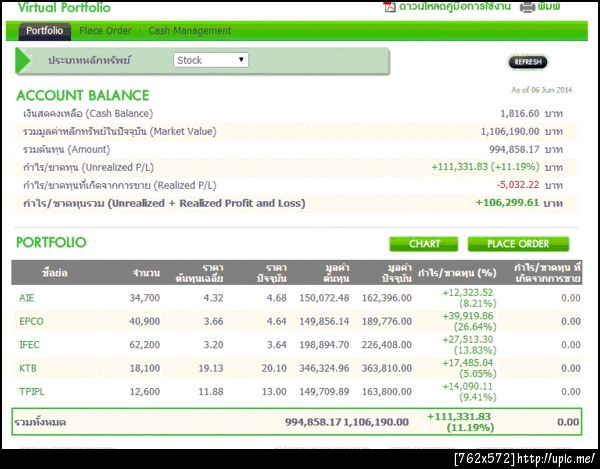Select total row market value 1,106,190.00
The height and width of the screenshot is (469, 600).
376,422
